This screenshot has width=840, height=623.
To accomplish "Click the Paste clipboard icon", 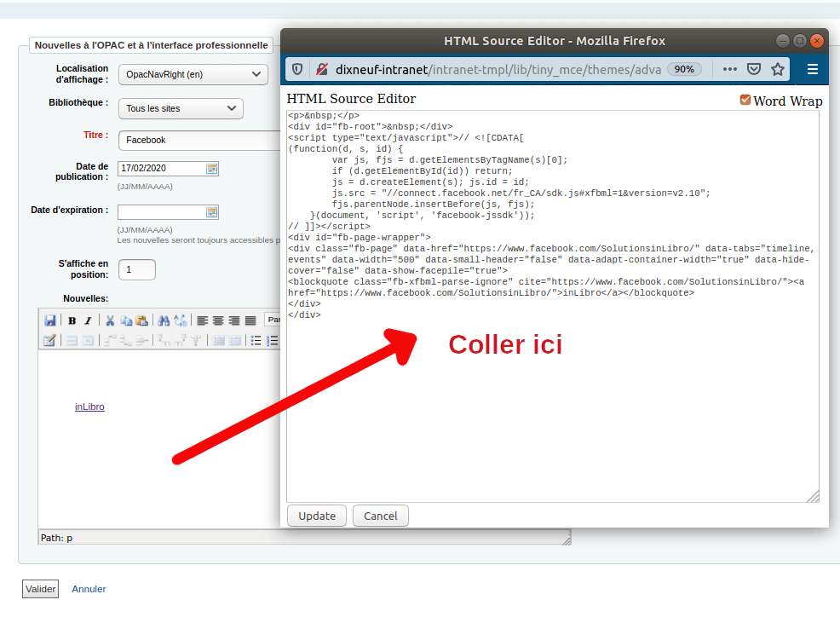I will point(142,320).
